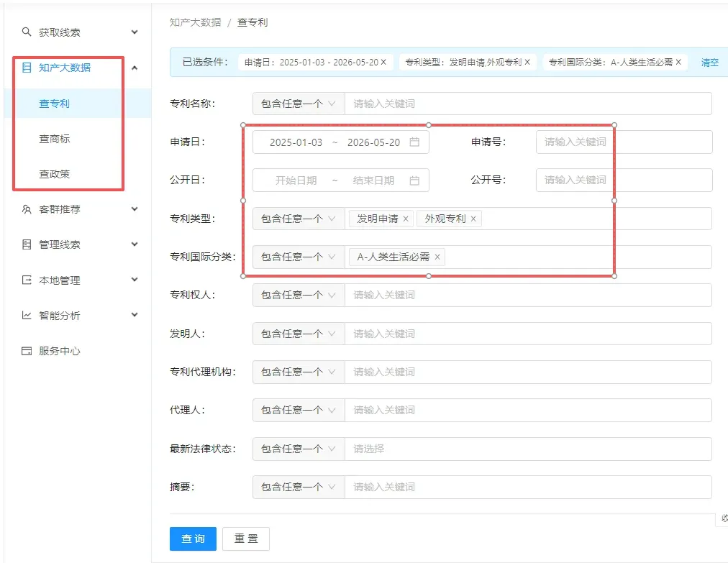Click the 代理人 keyword input
Viewport: 728px width, 563px height.
tap(528, 411)
